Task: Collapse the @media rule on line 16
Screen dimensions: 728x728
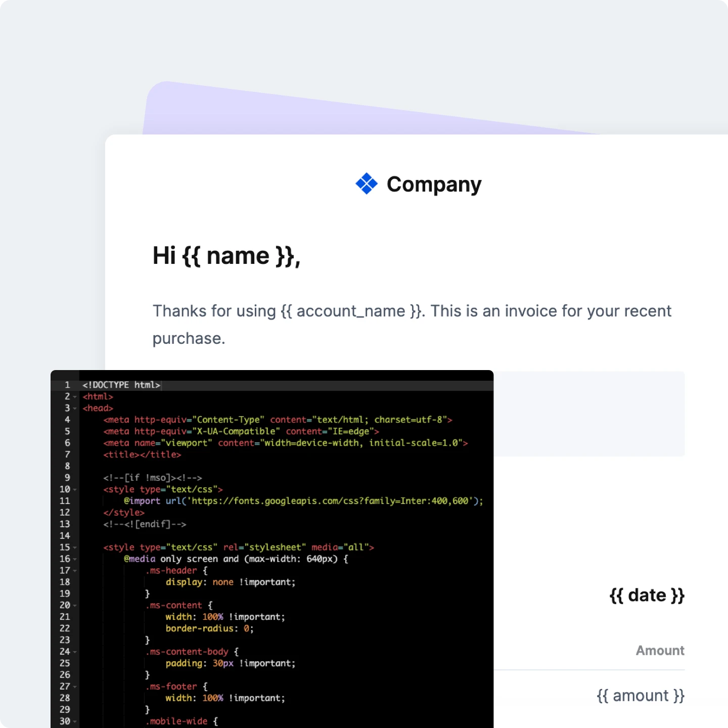Action: click(75, 559)
